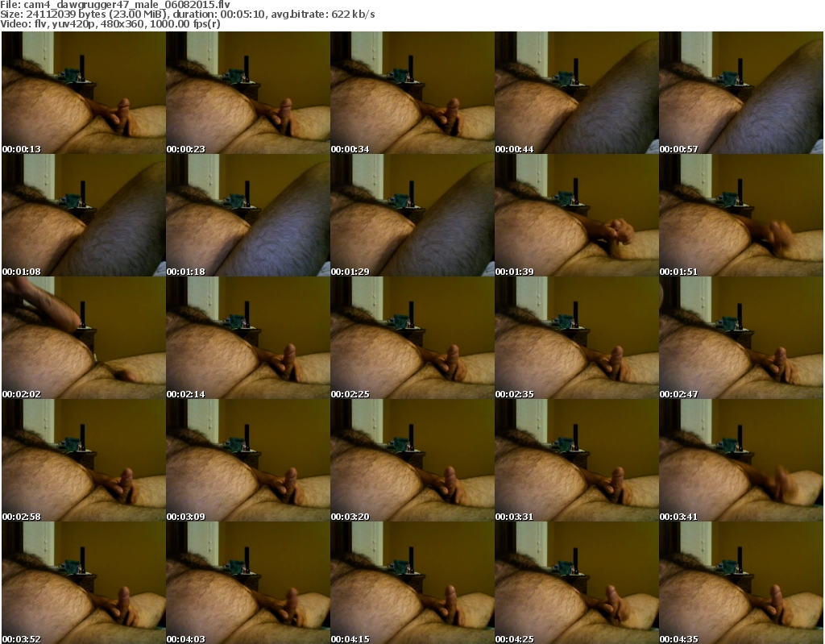Image resolution: width=825 pixels, height=644 pixels.
Task: Open the frame stamped 00:00:34
Action: pos(412,93)
